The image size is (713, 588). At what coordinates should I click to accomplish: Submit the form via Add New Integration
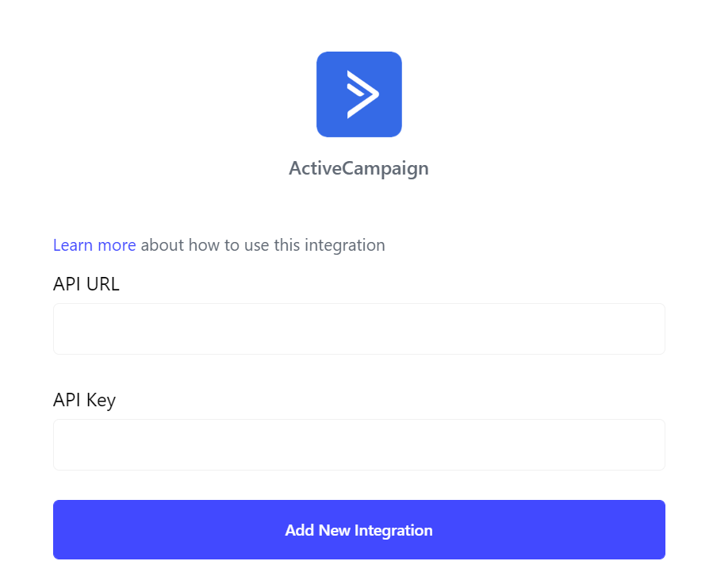pyautogui.click(x=358, y=529)
